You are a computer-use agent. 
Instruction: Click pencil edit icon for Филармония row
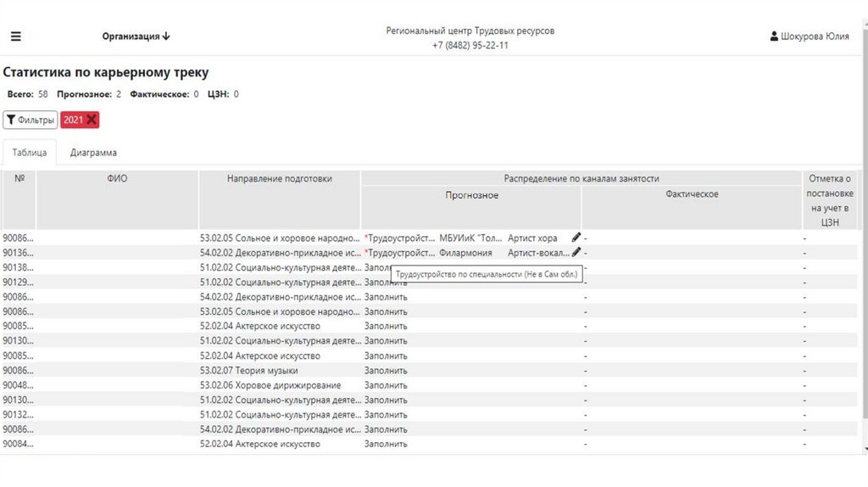point(576,252)
